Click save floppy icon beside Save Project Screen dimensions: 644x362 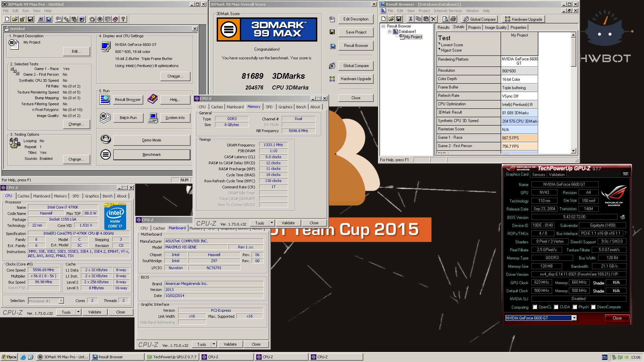(332, 32)
